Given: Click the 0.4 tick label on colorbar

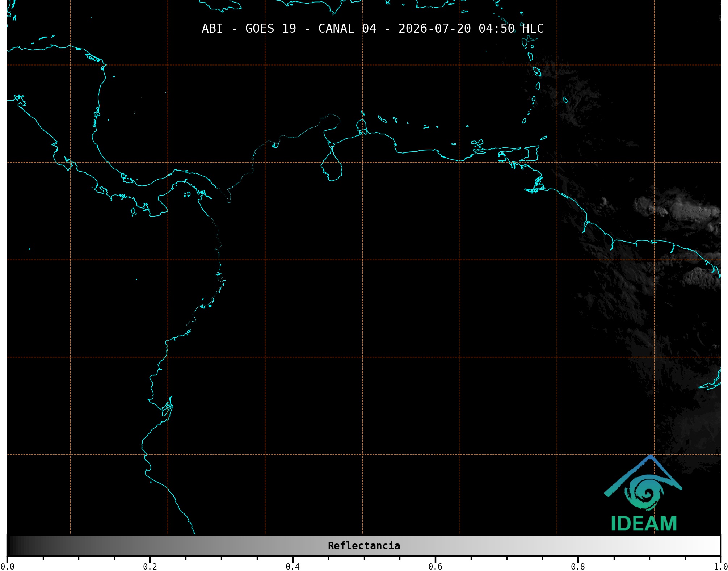Looking at the screenshot, I should 293,567.
